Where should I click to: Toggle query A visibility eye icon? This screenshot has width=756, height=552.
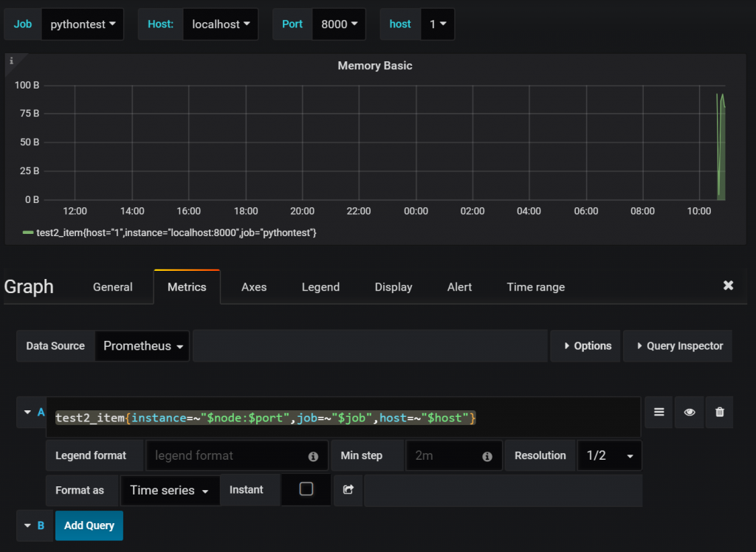coord(689,413)
